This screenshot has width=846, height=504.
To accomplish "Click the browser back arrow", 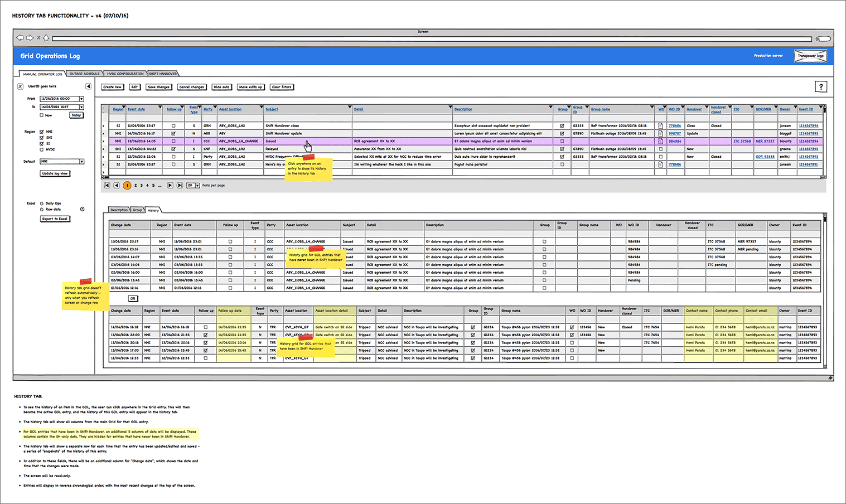I will point(20,38).
